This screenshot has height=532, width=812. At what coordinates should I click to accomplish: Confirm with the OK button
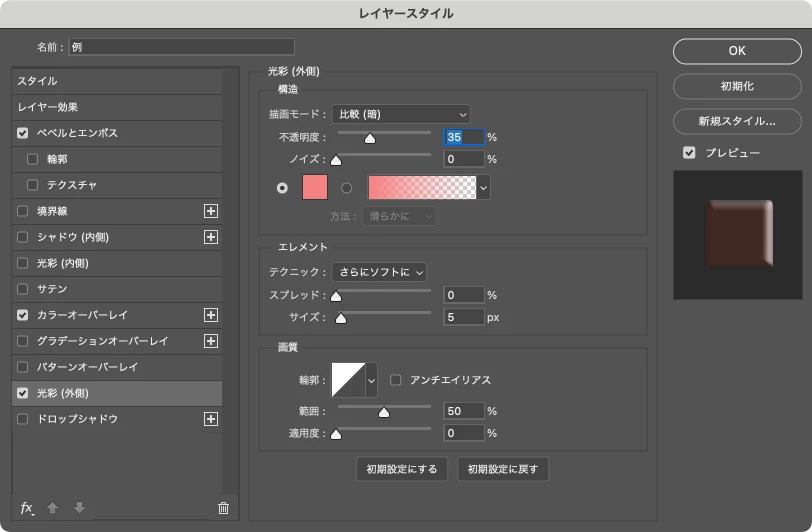pos(737,51)
